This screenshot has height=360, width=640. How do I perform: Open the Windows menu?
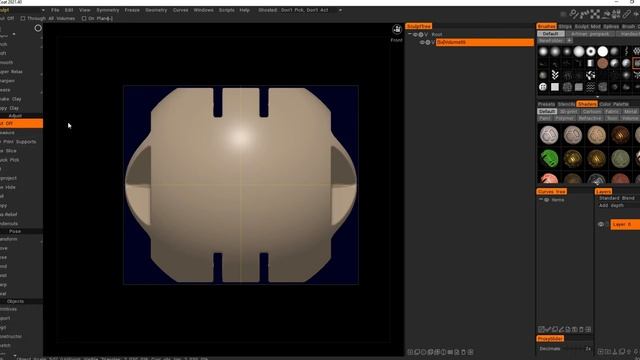coord(203,10)
